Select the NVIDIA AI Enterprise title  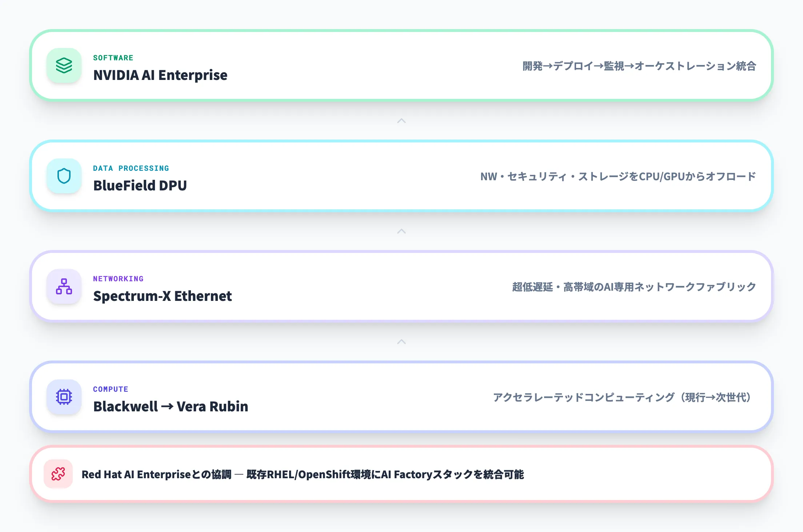pos(160,75)
